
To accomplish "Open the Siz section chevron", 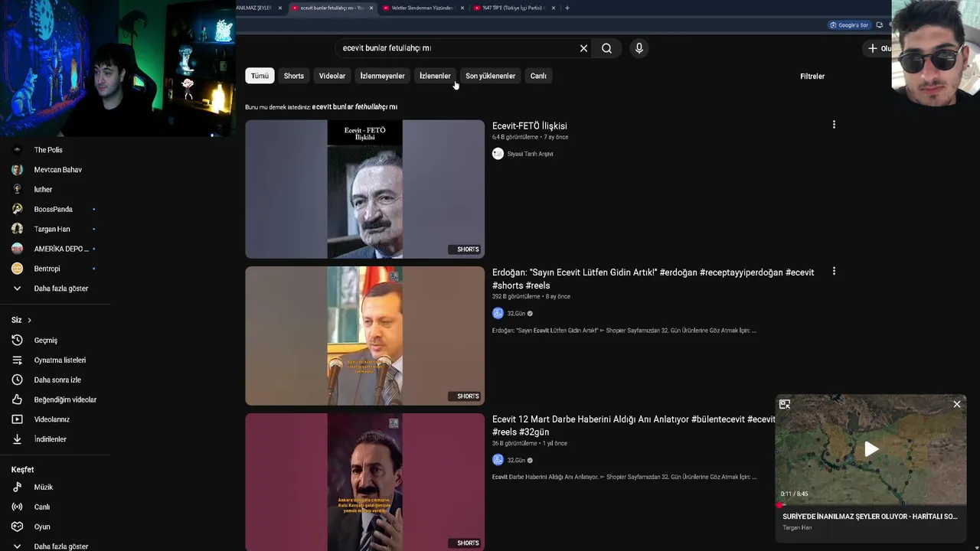I will click(29, 320).
